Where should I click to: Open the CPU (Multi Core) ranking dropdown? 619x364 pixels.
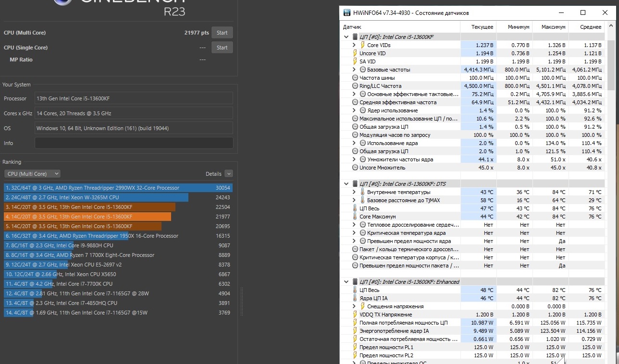coord(32,174)
